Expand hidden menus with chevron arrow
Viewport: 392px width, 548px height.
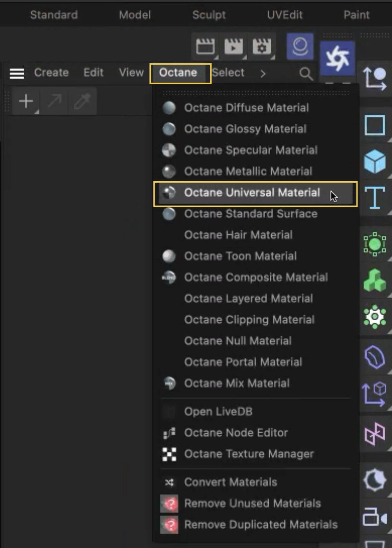click(263, 73)
